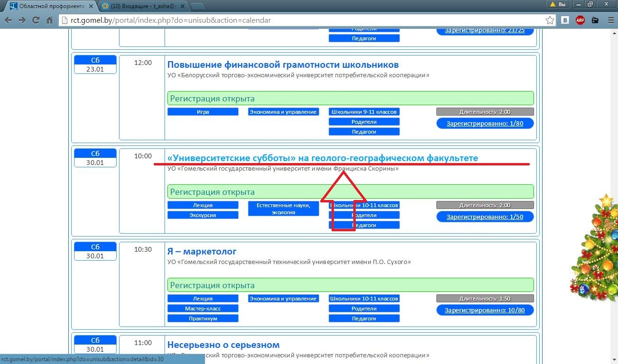Open the 'Несерьезно о серьезном' event
The height and width of the screenshot is (364, 618).
[223, 345]
